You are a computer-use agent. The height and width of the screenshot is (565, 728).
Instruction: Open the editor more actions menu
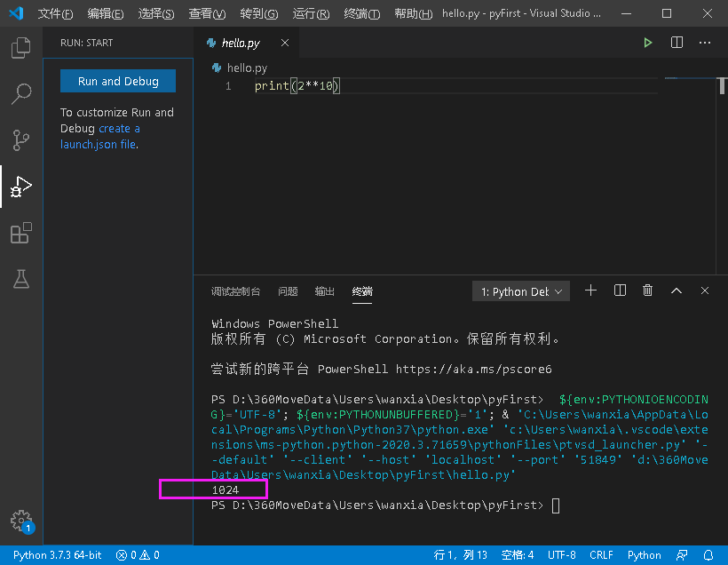[x=706, y=42]
